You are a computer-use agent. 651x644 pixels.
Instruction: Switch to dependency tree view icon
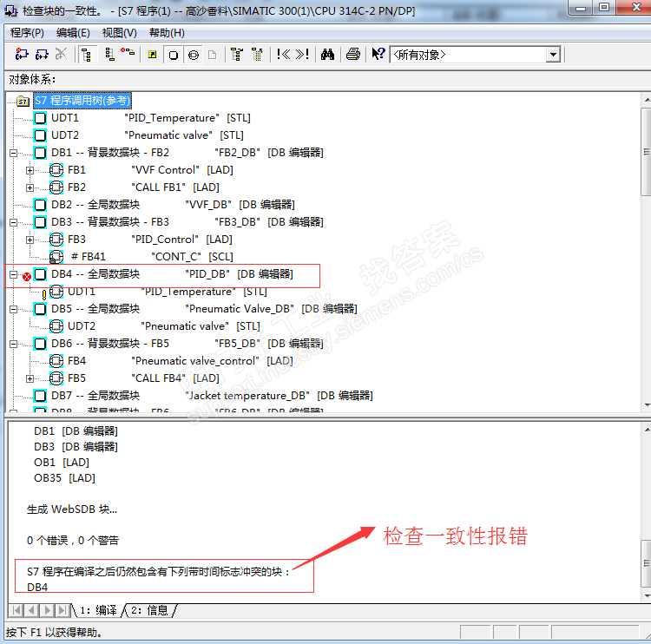(109, 55)
